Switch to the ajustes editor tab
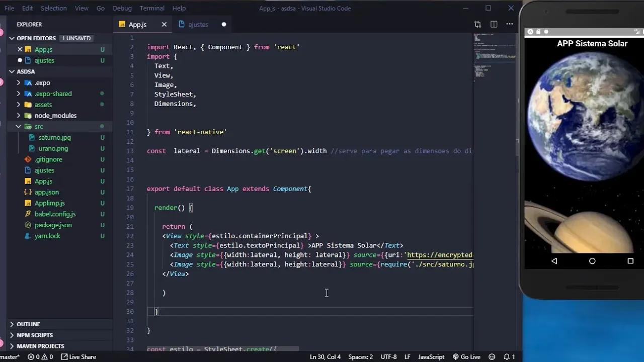This screenshot has height=362, width=644. click(198, 24)
